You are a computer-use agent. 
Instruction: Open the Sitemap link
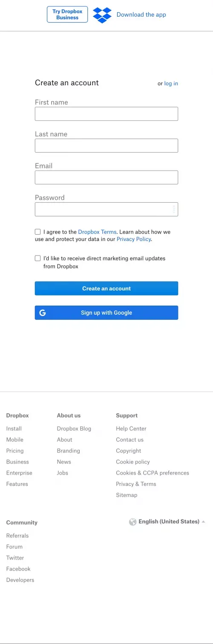(127, 495)
